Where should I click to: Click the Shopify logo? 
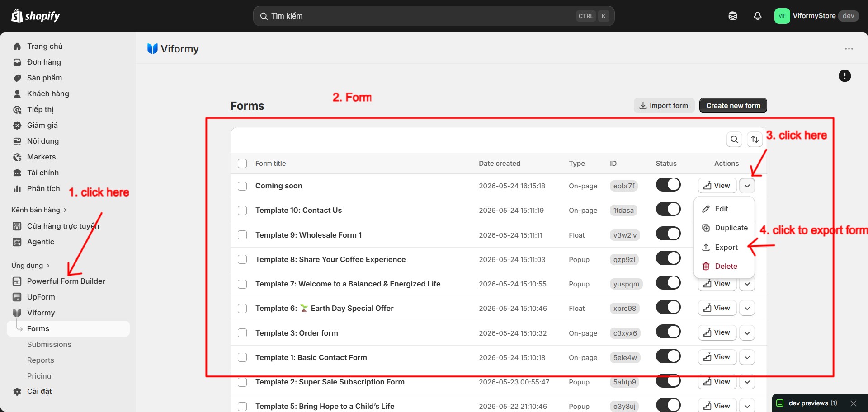coord(35,16)
